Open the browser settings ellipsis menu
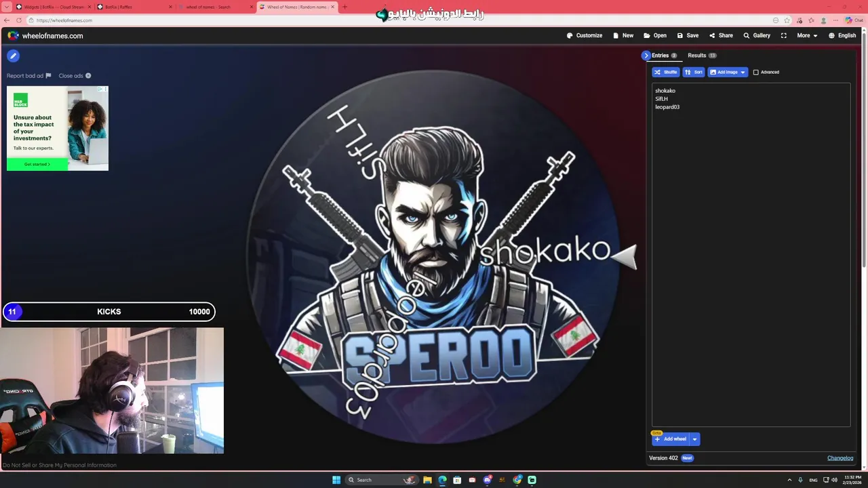 click(x=835, y=20)
